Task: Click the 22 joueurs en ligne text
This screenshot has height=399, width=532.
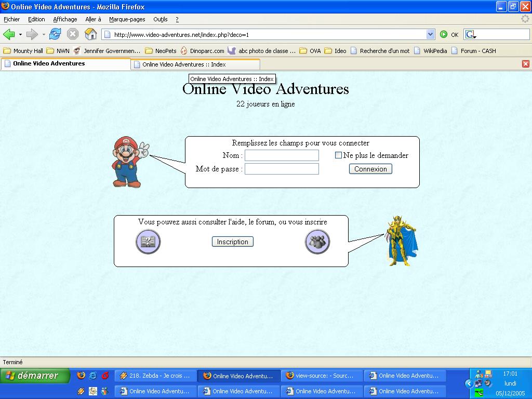Action: tap(265, 104)
